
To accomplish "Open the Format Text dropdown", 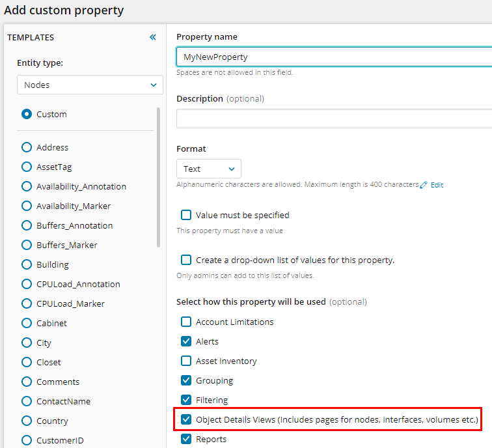I will point(208,169).
